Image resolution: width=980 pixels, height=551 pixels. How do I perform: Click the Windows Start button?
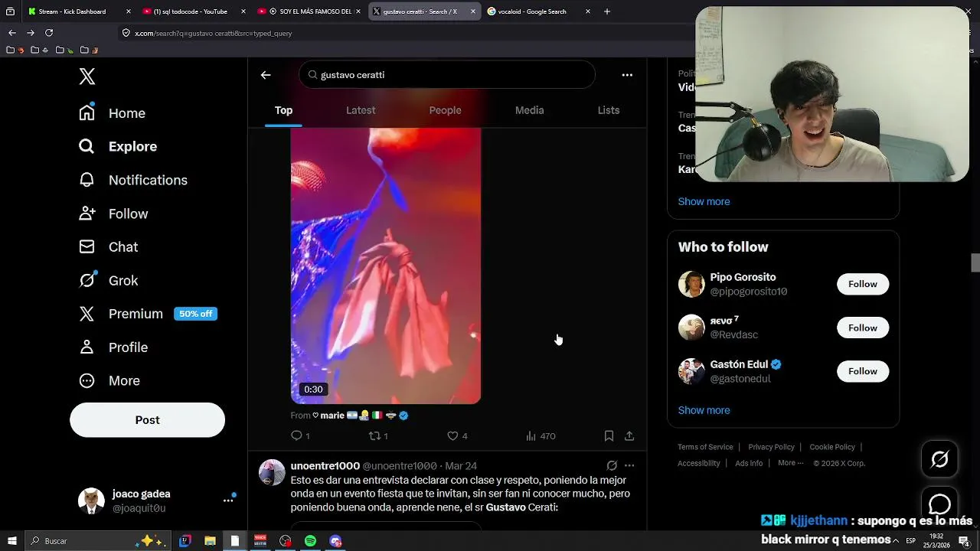click(12, 541)
